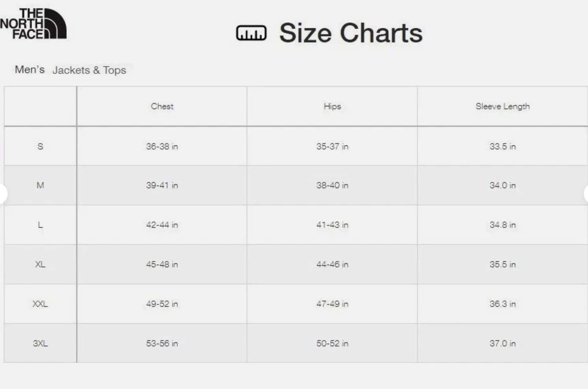Choose the L size row label

(40, 225)
